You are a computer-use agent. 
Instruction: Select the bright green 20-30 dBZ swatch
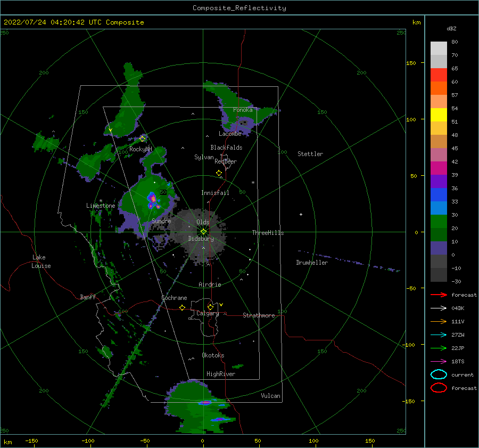(439, 222)
